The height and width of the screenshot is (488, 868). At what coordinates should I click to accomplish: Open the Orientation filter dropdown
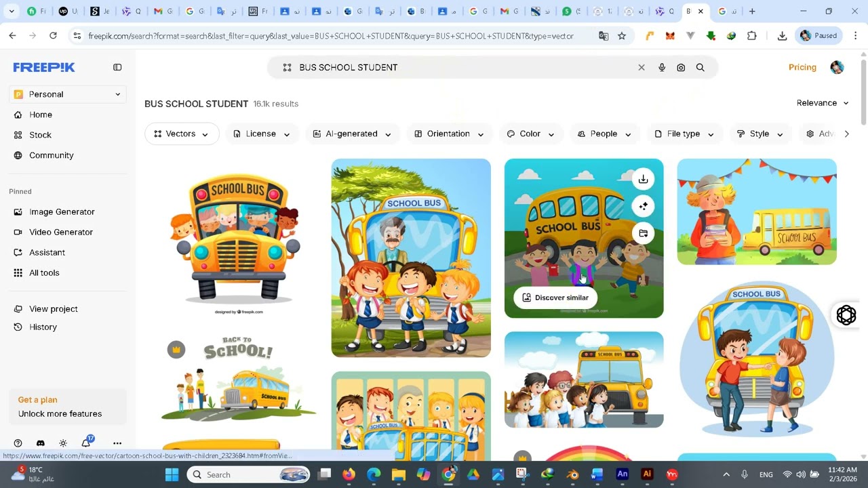[449, 134]
